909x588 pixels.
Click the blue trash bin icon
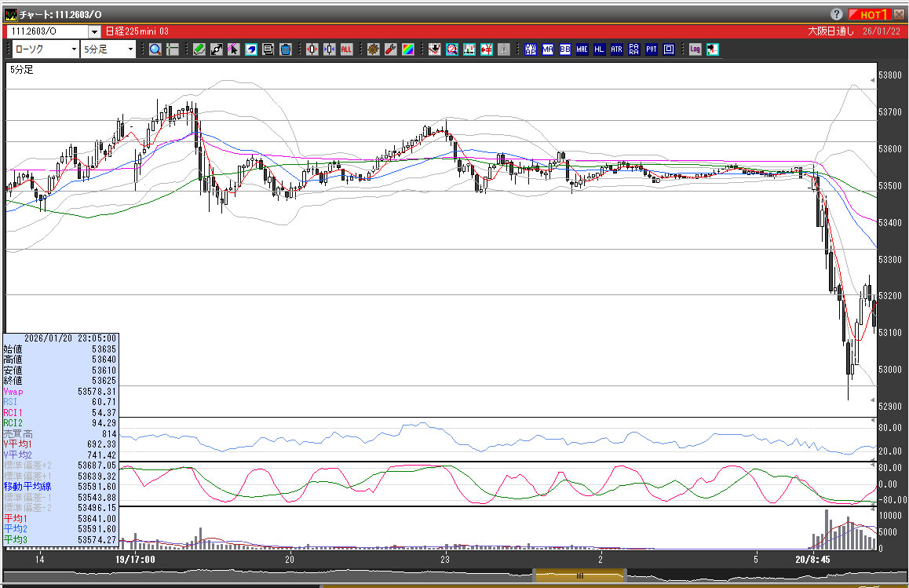coord(285,49)
